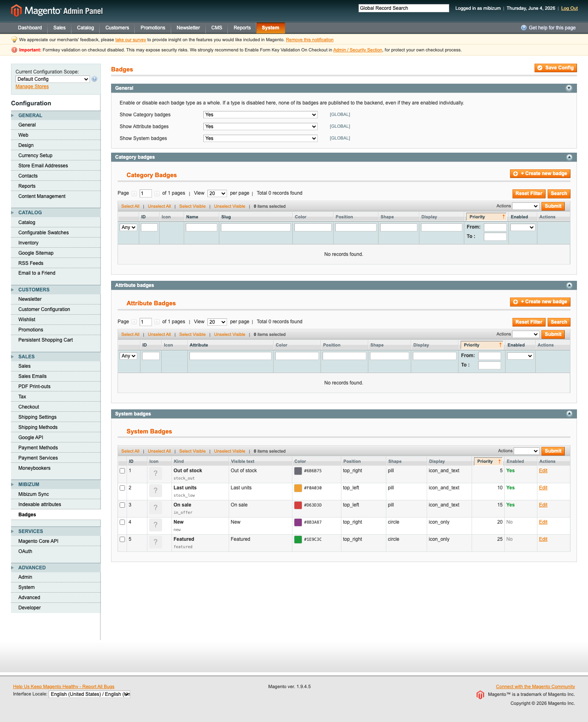
Task: Click next page arrow in Category Badges pager
Action: point(157,193)
